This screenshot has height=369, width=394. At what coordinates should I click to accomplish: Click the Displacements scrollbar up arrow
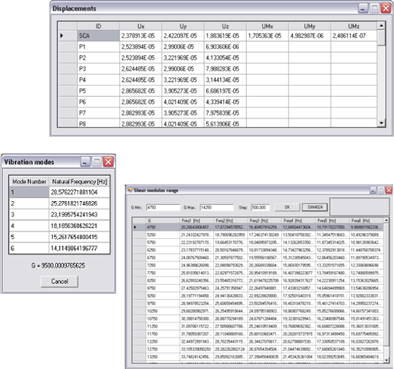(x=381, y=25)
